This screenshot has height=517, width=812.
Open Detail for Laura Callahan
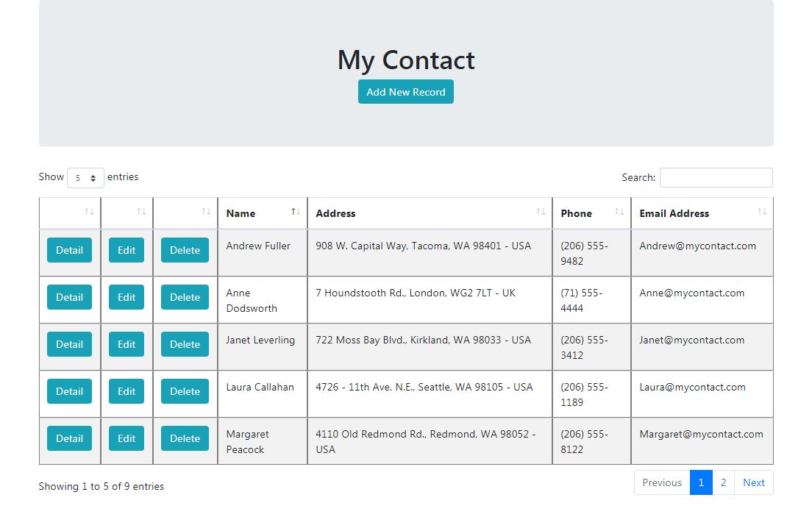coord(69,392)
